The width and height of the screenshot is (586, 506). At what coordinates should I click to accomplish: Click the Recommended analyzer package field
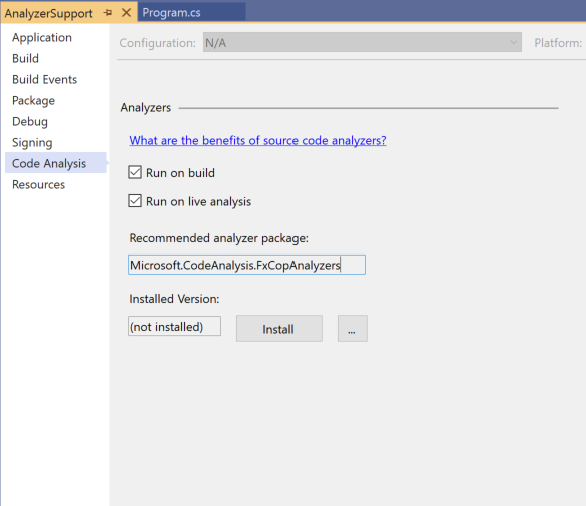click(247, 265)
